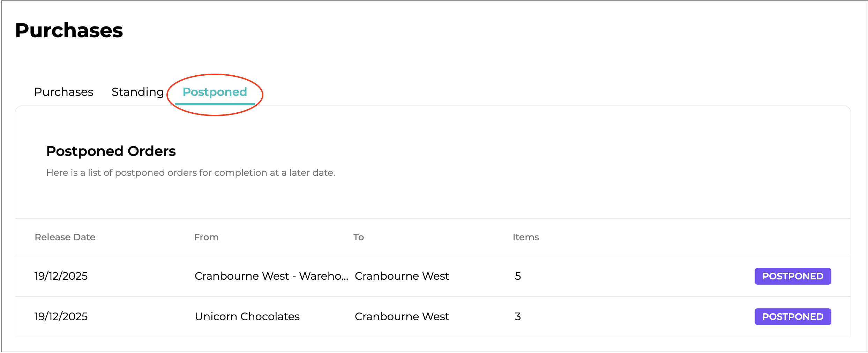Click the postponed orders description text
The width and height of the screenshot is (868, 353).
(x=190, y=173)
